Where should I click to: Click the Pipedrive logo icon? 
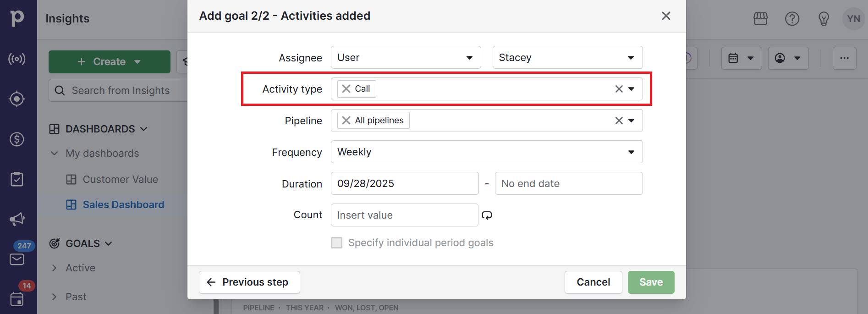(17, 18)
